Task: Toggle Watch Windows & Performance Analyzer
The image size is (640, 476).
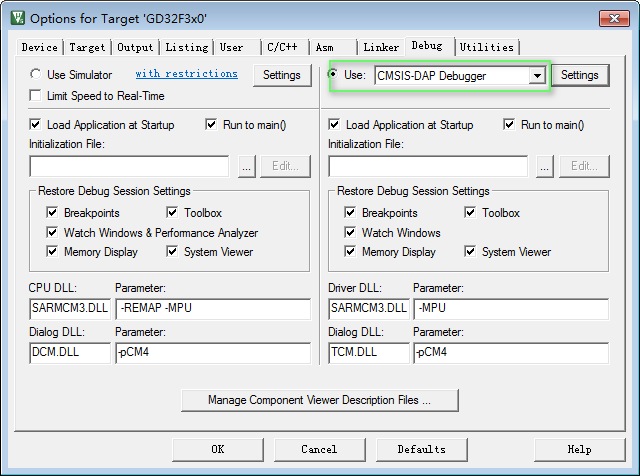Action: coord(52,232)
